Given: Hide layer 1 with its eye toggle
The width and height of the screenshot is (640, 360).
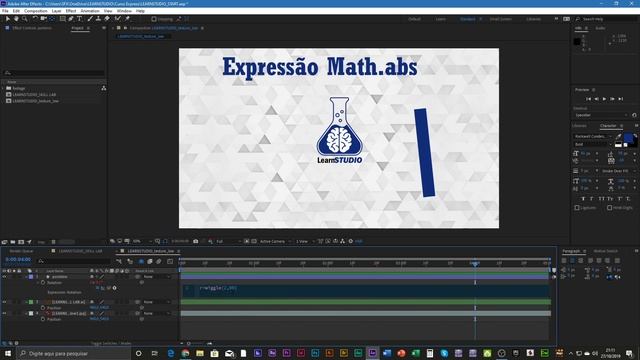Looking at the screenshot, I should 4,277.
